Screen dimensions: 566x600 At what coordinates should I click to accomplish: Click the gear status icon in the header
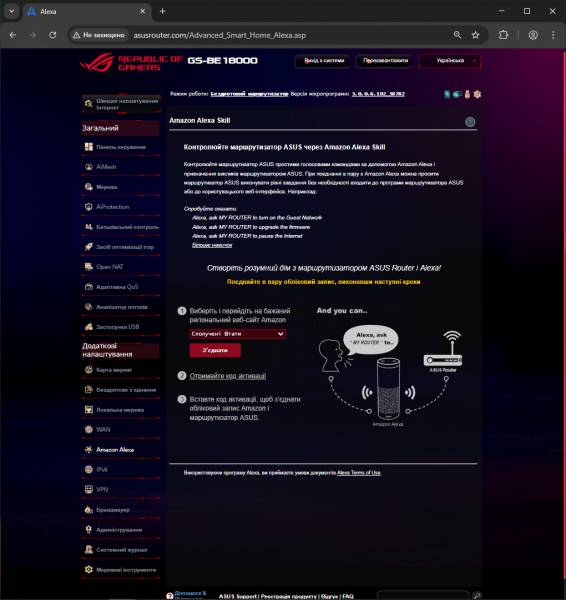click(477, 94)
